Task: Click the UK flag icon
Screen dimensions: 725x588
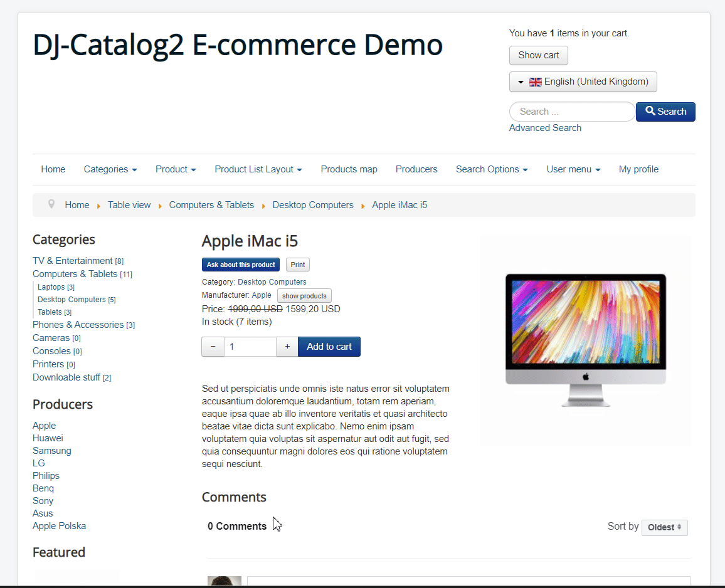Action: (535, 82)
